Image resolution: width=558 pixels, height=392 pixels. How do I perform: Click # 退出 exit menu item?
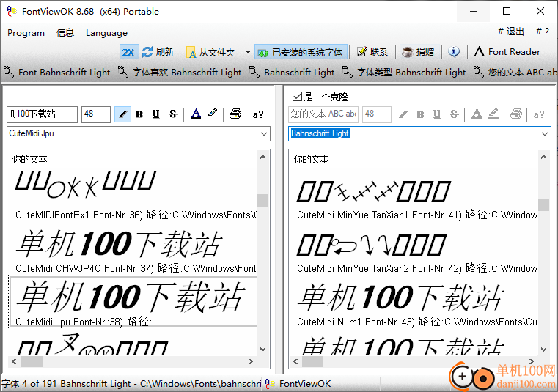click(x=511, y=32)
